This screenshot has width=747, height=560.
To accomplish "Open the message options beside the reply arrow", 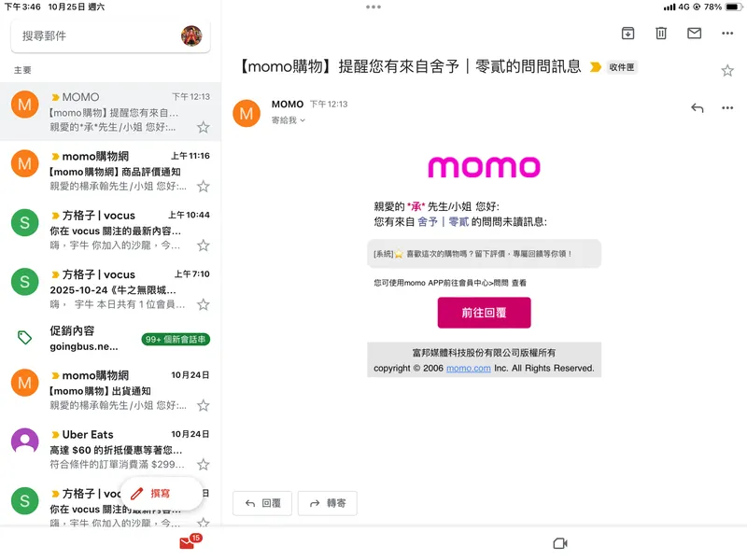I will 727,108.
